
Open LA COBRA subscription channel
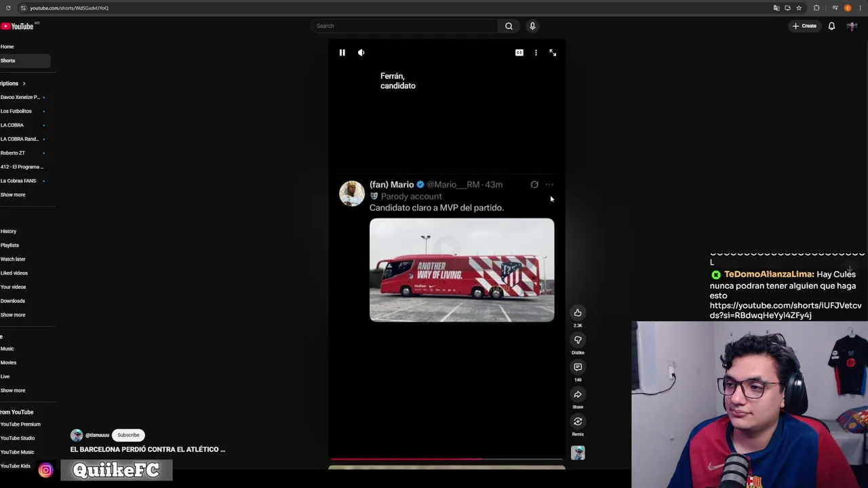(12, 125)
